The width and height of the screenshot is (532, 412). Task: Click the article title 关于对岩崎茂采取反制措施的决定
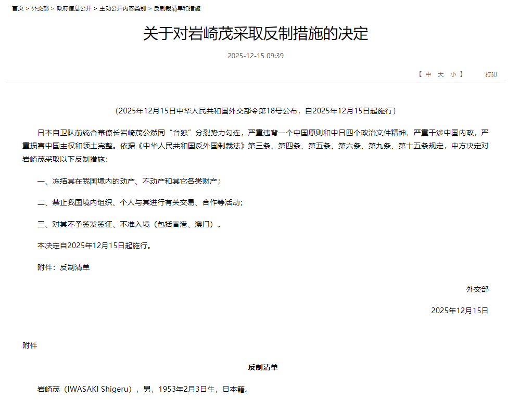tap(256, 34)
